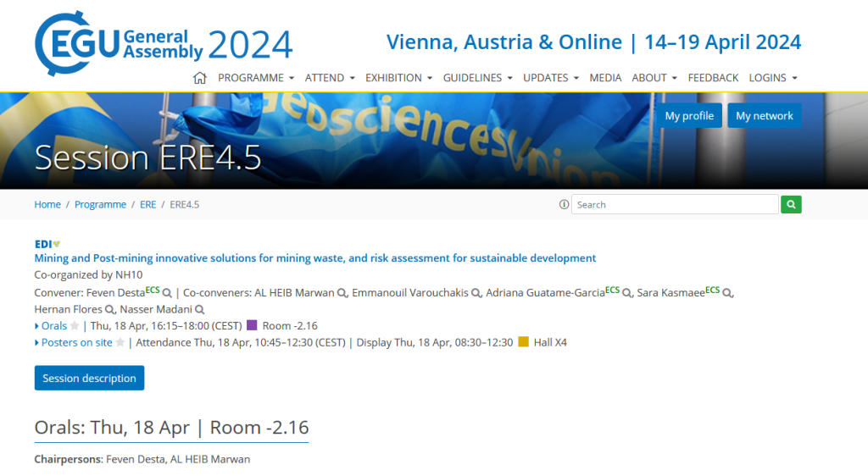Open the LOGINS dropdown menu

click(773, 78)
